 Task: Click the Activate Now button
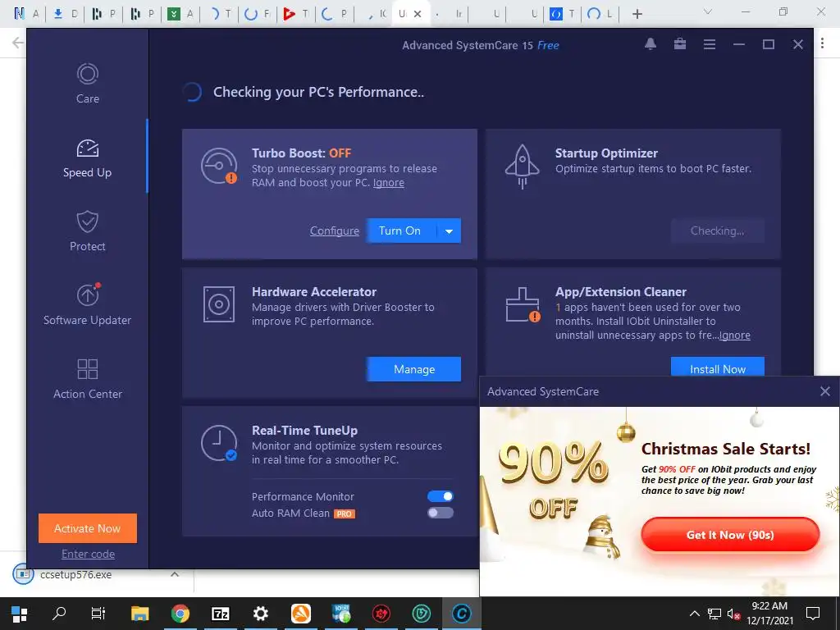[x=88, y=528]
